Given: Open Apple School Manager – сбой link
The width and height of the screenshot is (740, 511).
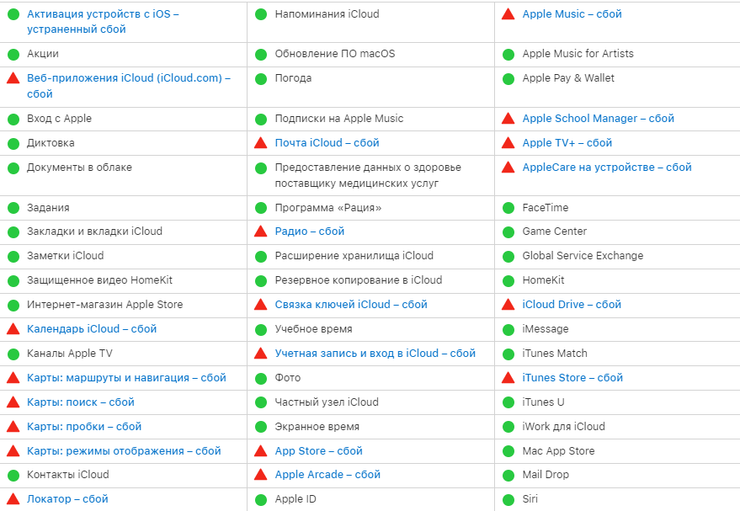Looking at the screenshot, I should [x=598, y=119].
